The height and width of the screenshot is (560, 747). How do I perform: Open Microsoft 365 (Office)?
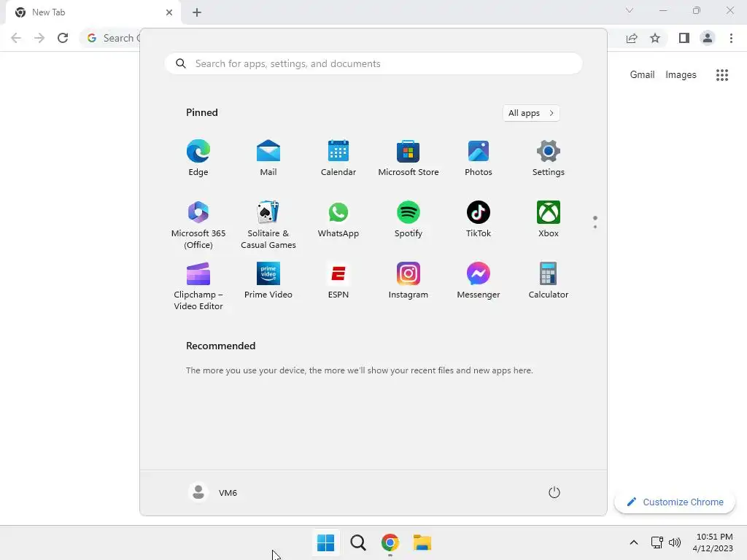(198, 225)
